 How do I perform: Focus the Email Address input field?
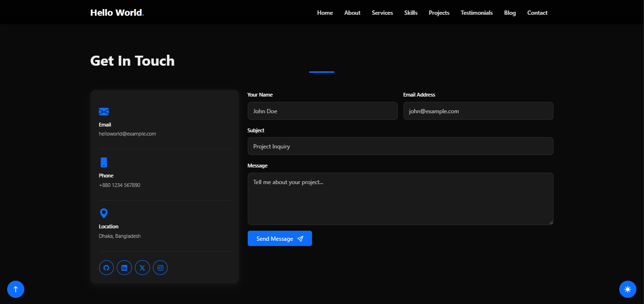point(478,111)
